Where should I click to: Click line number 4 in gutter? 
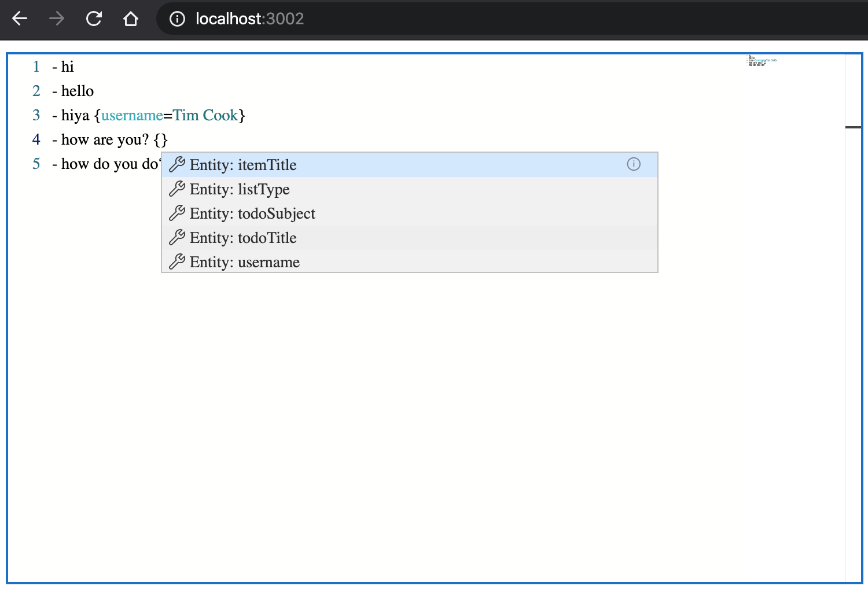click(36, 139)
